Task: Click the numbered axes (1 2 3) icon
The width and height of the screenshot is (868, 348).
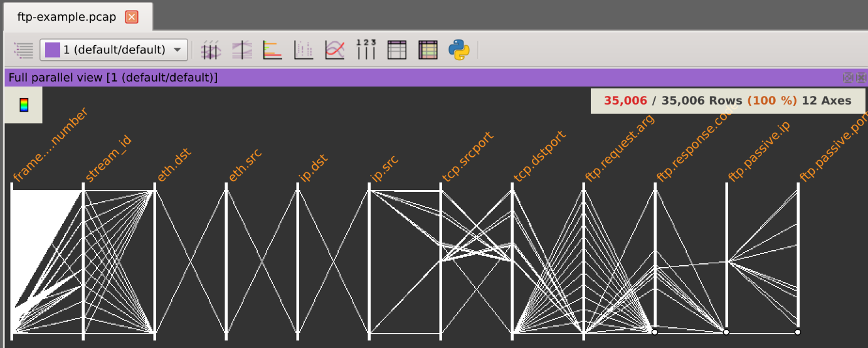Action: click(366, 50)
